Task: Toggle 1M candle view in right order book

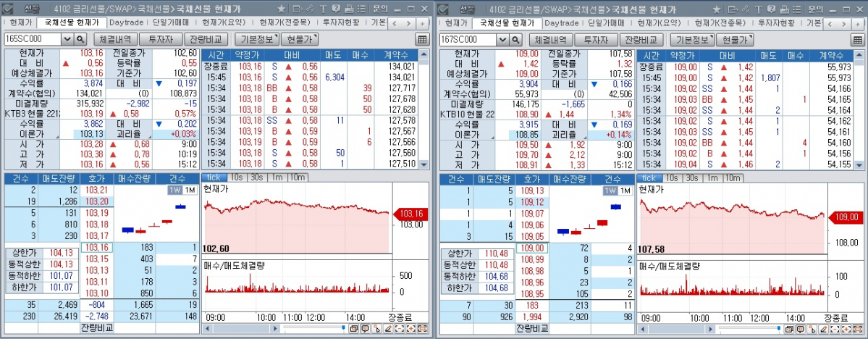Action: [625, 190]
